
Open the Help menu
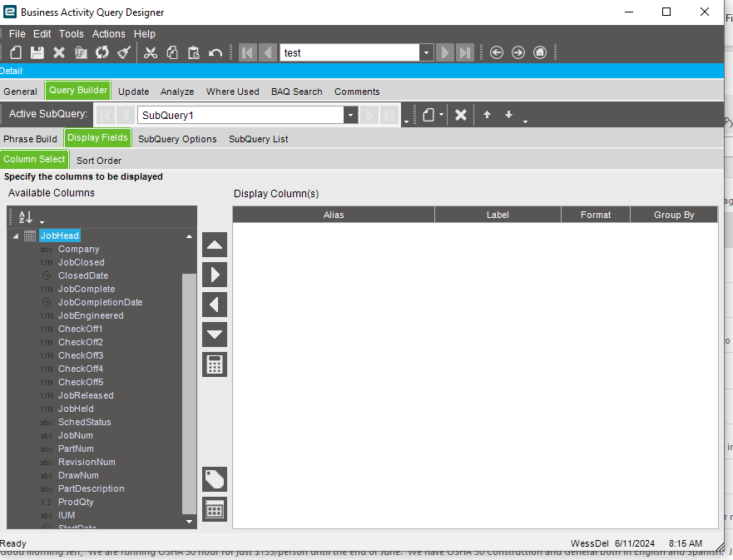coord(145,33)
